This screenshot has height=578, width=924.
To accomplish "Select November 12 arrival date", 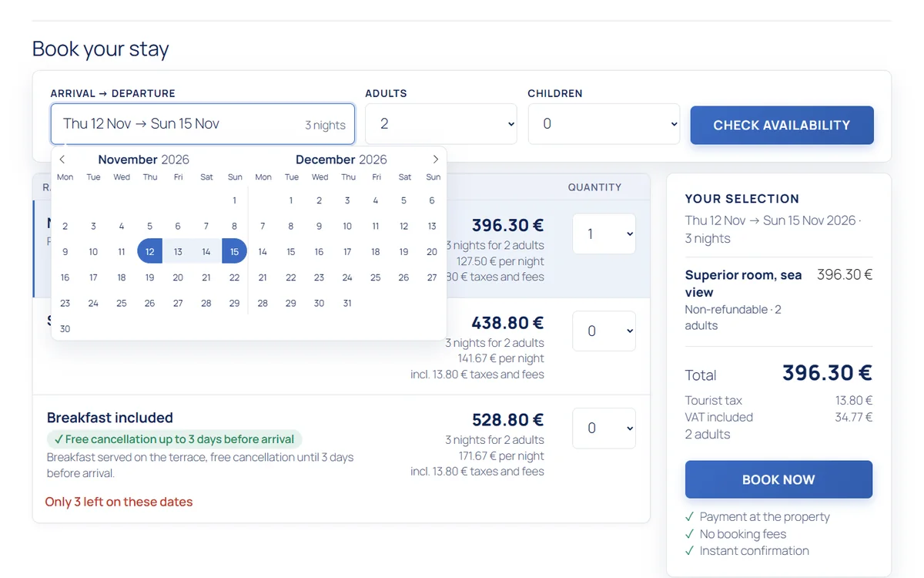I will point(149,251).
